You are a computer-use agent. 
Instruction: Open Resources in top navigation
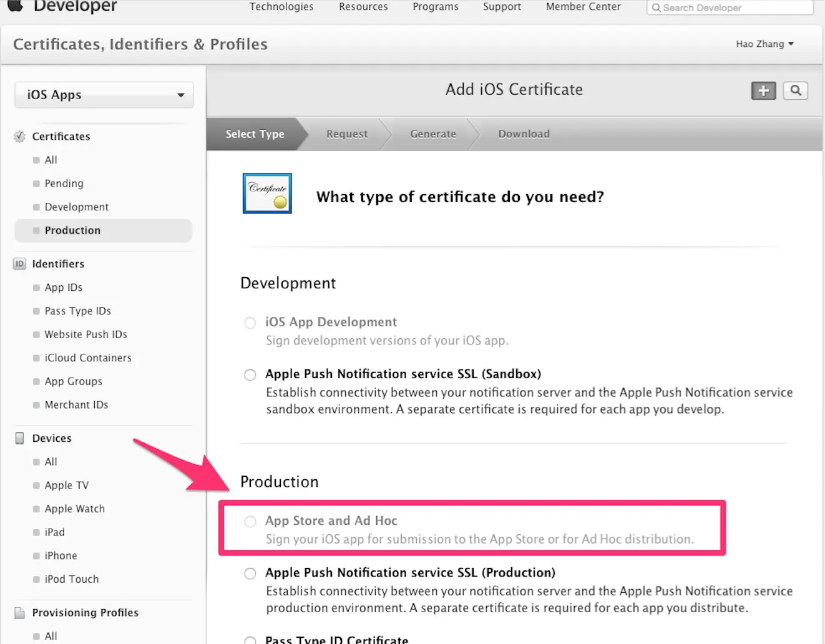point(363,6)
